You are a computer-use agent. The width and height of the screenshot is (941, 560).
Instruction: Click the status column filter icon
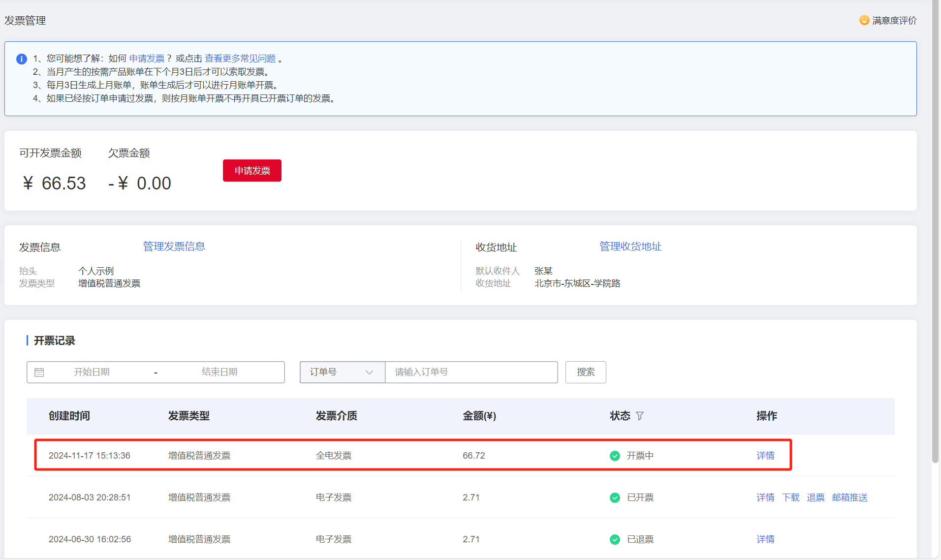(640, 416)
